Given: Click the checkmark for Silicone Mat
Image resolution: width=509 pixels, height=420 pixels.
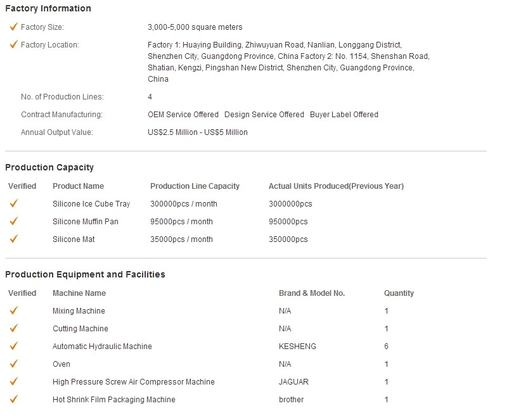Looking at the screenshot, I should point(14,239).
